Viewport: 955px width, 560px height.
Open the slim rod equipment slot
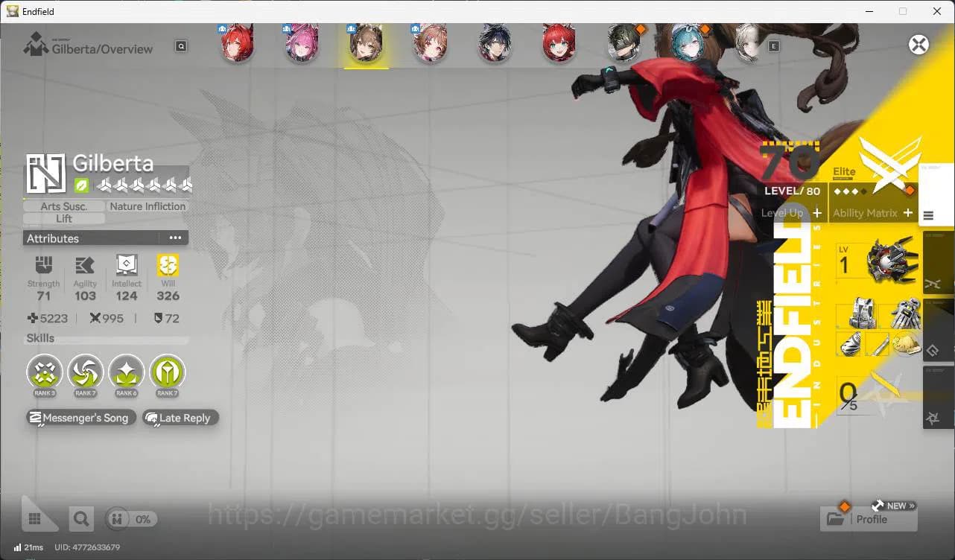[x=877, y=343]
